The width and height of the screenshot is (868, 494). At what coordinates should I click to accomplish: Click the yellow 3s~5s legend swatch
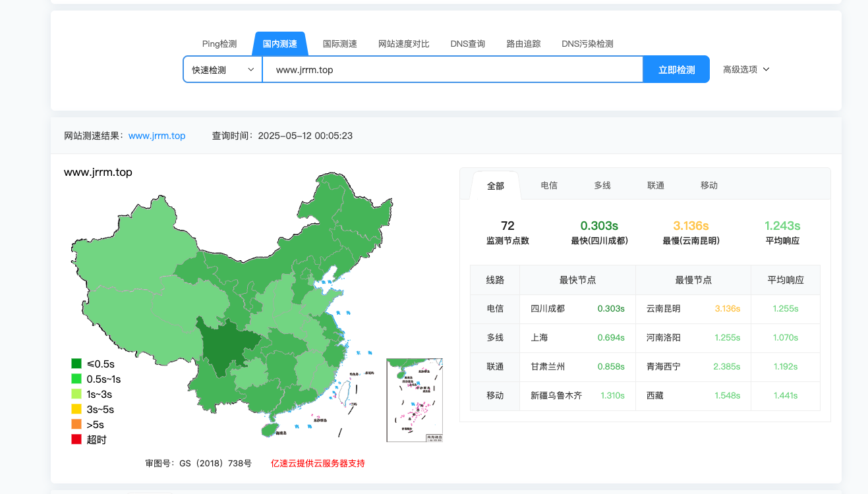click(76, 409)
